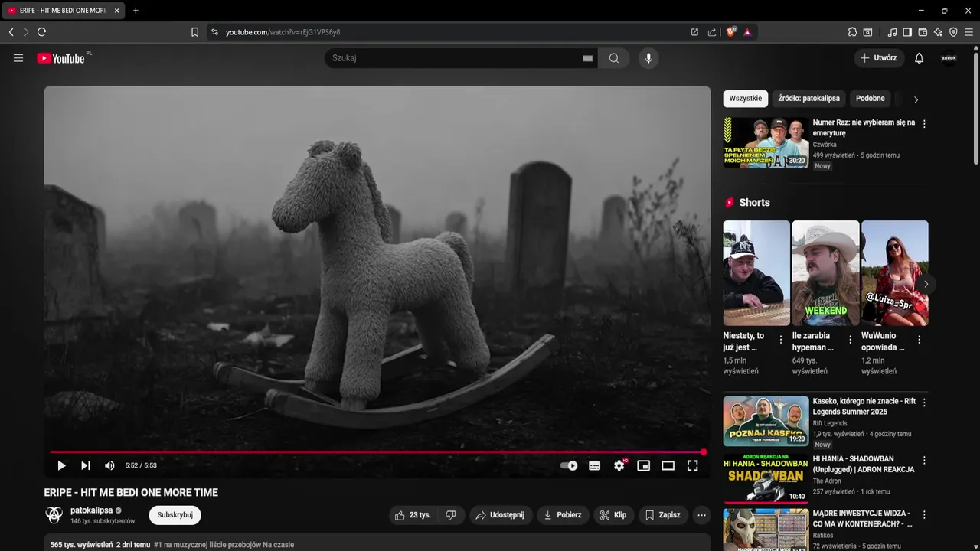This screenshot has width=980, height=551.
Task: Create a clip with Klip button
Action: [613, 515]
